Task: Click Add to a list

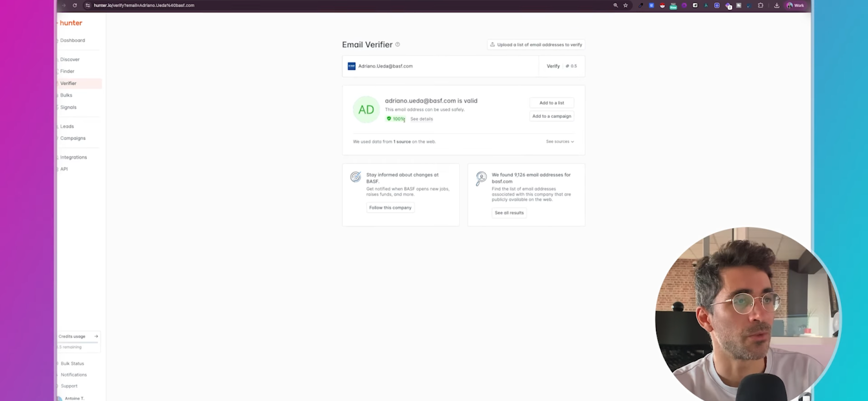Action: click(x=552, y=103)
